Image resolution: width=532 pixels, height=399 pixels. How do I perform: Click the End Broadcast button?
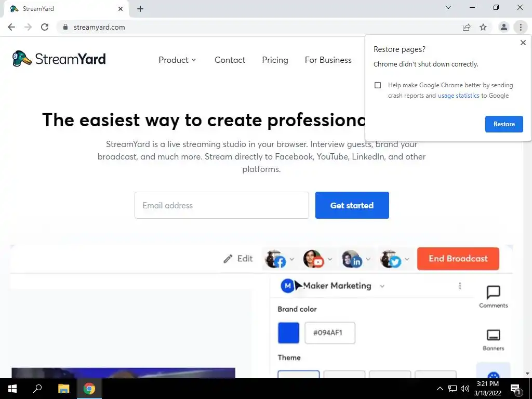tap(458, 259)
